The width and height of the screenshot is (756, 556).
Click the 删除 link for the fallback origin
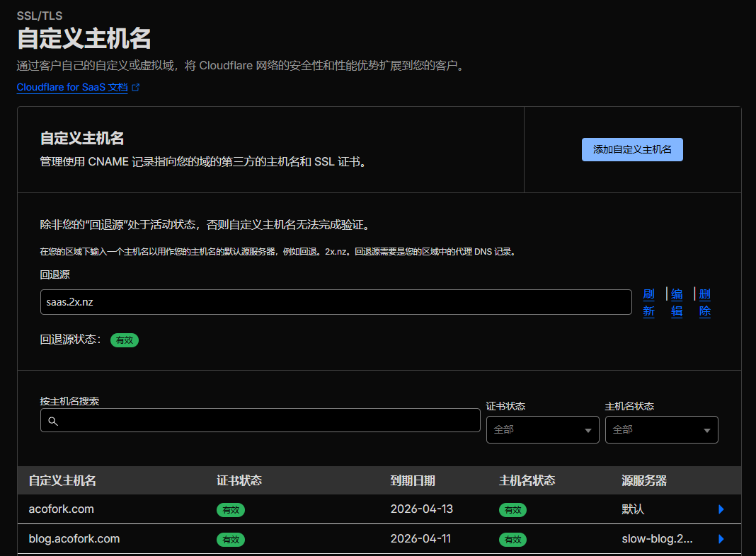pos(704,303)
